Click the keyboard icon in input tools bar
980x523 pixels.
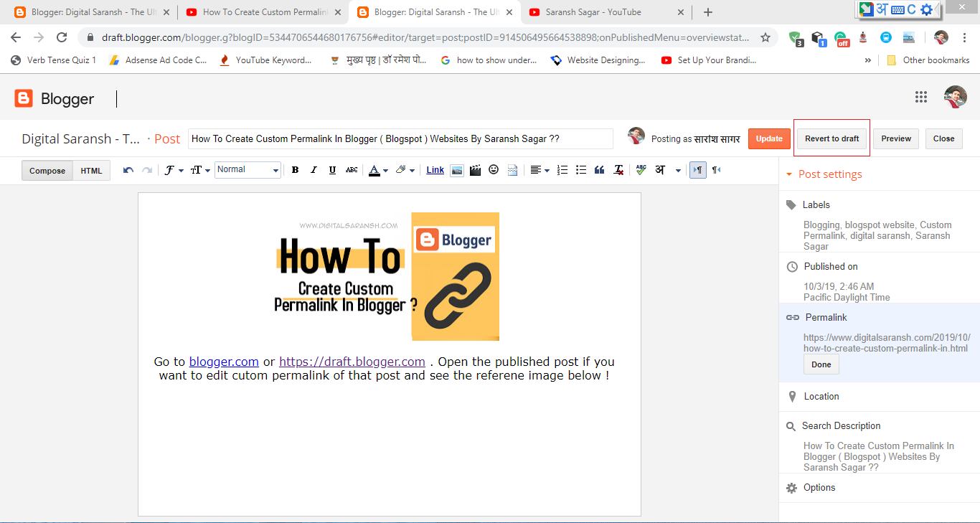[x=896, y=9]
